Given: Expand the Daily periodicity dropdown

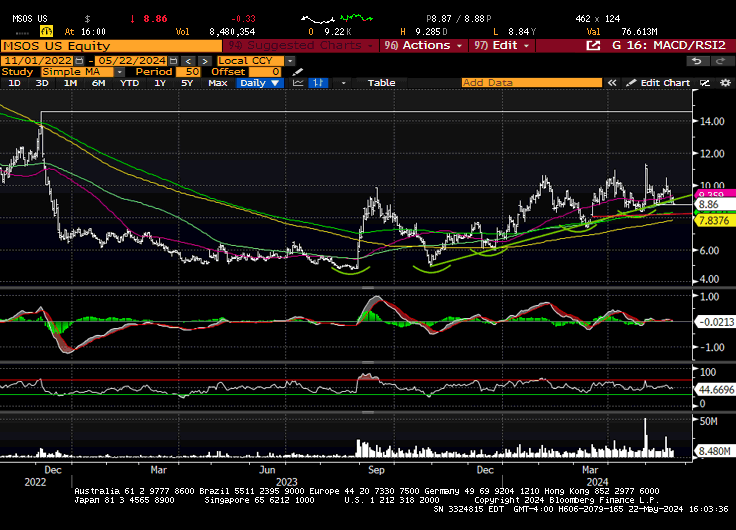Looking at the screenshot, I should (276, 83).
